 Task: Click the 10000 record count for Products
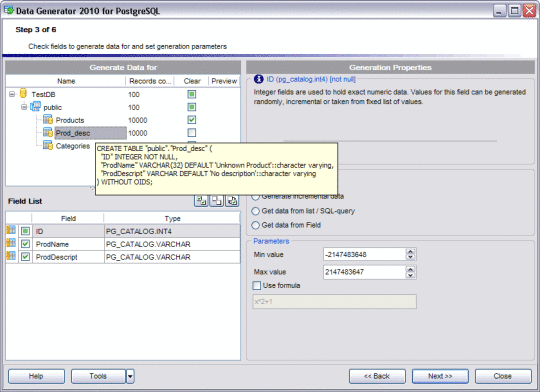138,120
